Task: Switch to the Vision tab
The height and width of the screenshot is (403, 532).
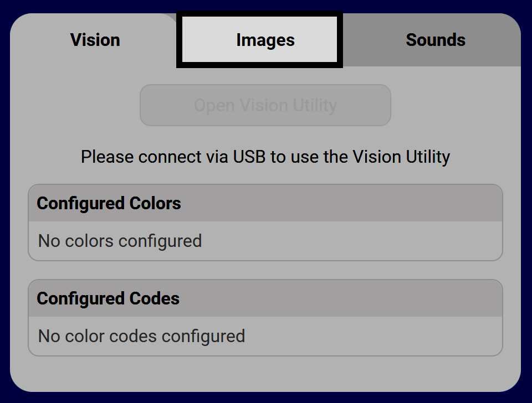Action: pyautogui.click(x=95, y=40)
